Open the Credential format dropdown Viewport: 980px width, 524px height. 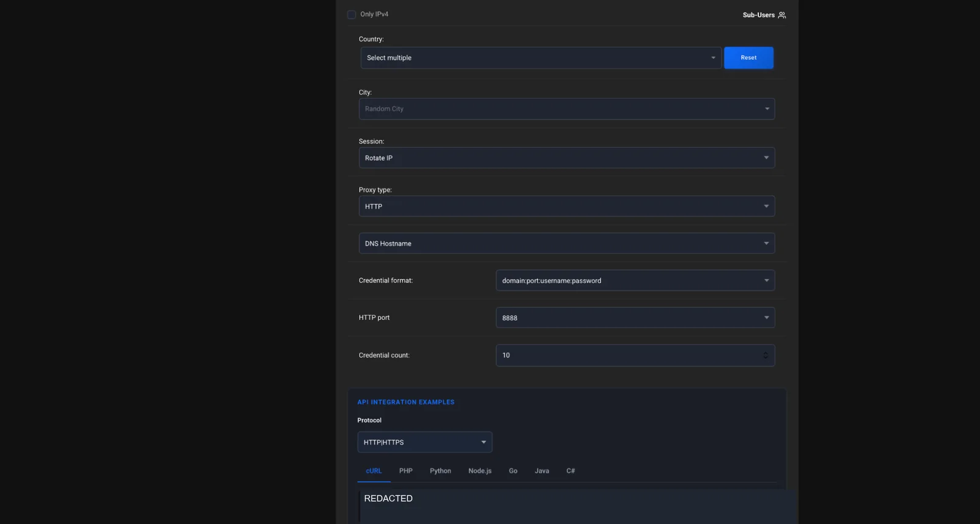click(x=635, y=280)
